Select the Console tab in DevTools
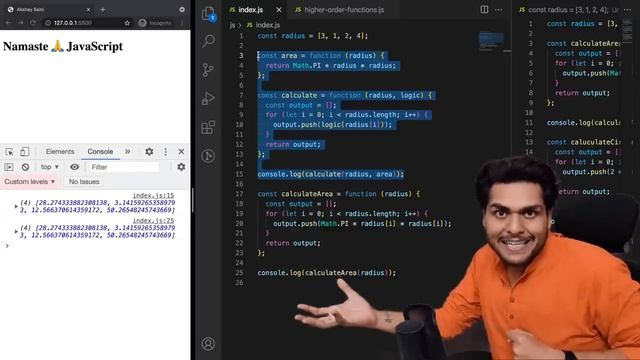The height and width of the screenshot is (360, 640). pyautogui.click(x=100, y=151)
